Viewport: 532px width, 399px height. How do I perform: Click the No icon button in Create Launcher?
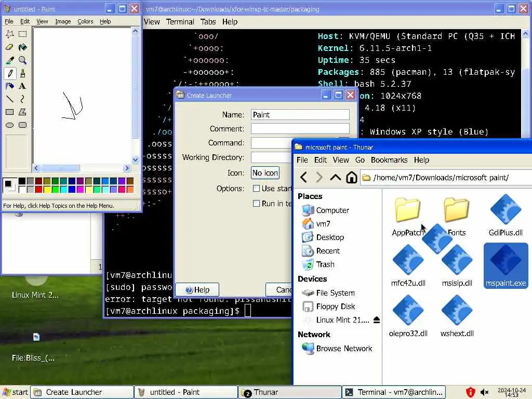click(265, 172)
